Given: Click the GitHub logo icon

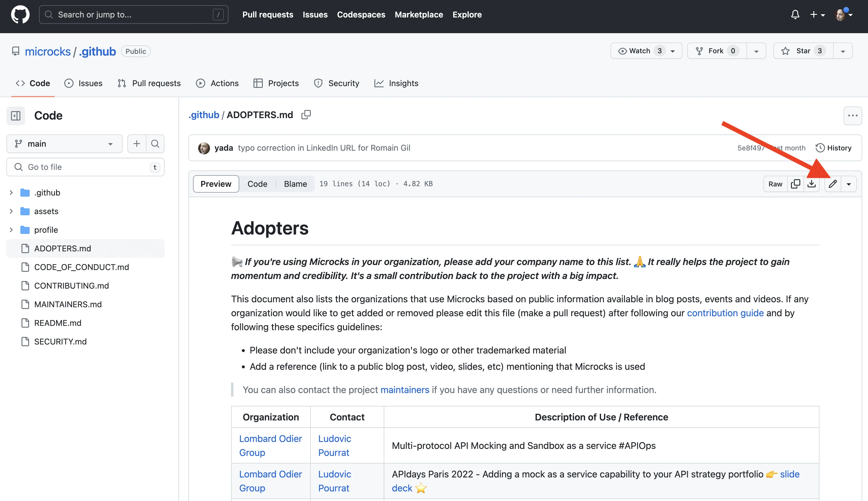Looking at the screenshot, I should click(x=20, y=15).
